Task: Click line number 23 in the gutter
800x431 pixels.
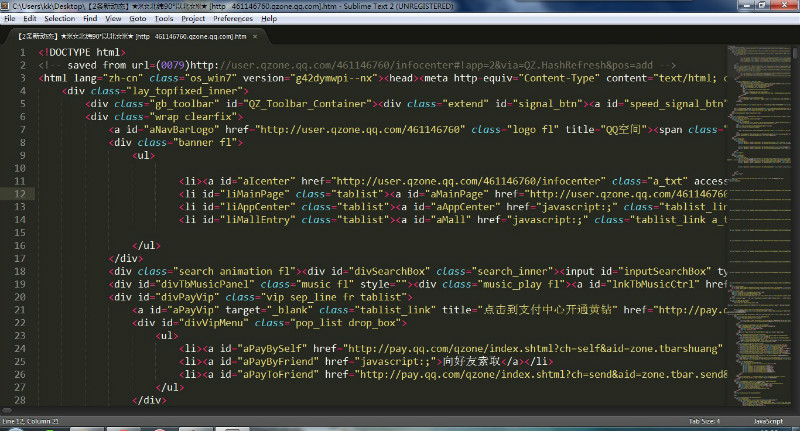Action: pyautogui.click(x=19, y=336)
